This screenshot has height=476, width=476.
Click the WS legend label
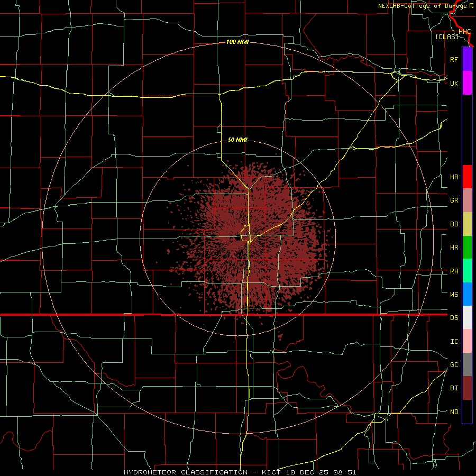coord(454,295)
